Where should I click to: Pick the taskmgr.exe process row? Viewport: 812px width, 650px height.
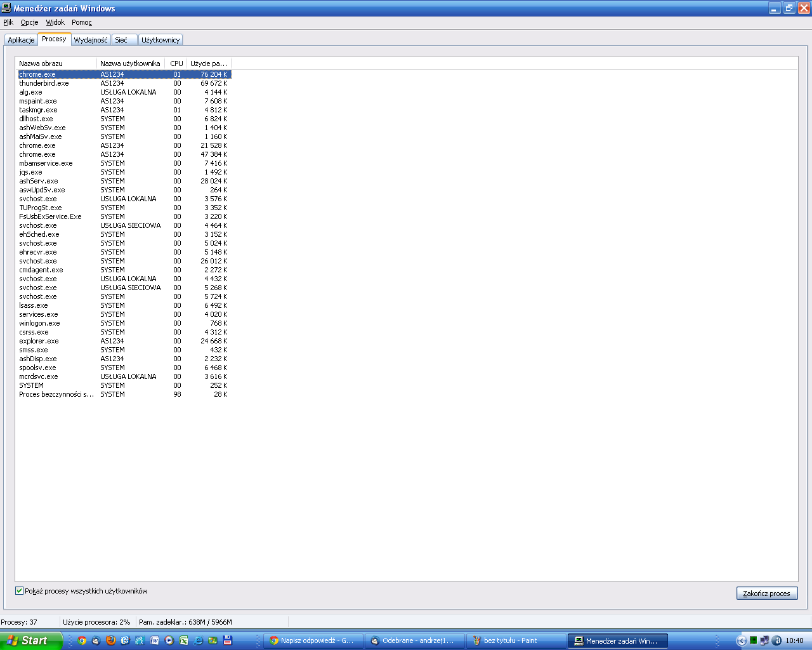click(x=124, y=110)
